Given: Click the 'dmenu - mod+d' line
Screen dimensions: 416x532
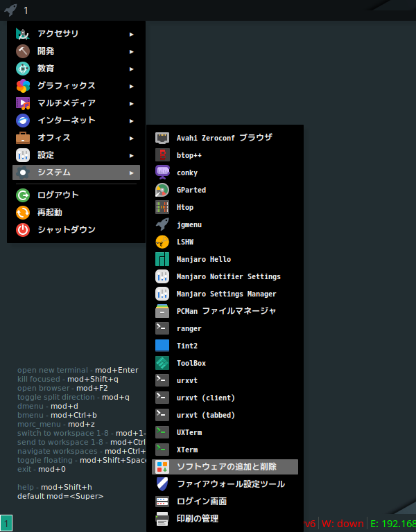Looking at the screenshot, I should click(48, 406).
